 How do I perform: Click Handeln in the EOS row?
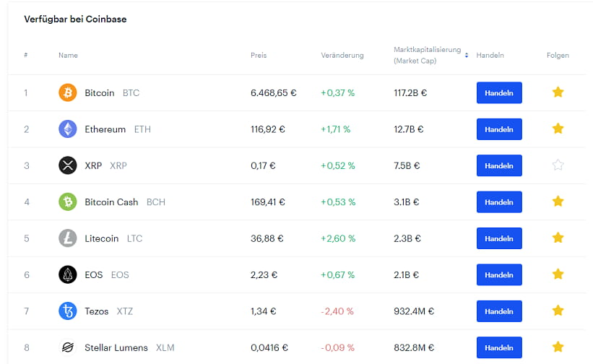pos(499,274)
